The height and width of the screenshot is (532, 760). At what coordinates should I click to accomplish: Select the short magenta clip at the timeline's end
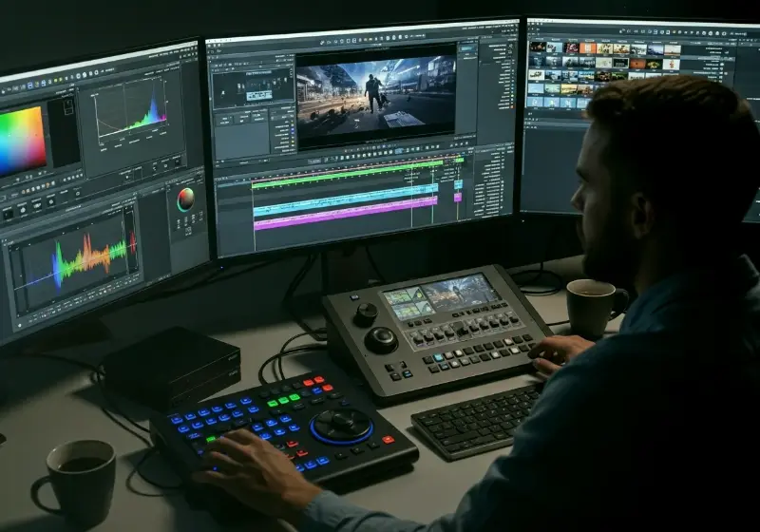458,197
